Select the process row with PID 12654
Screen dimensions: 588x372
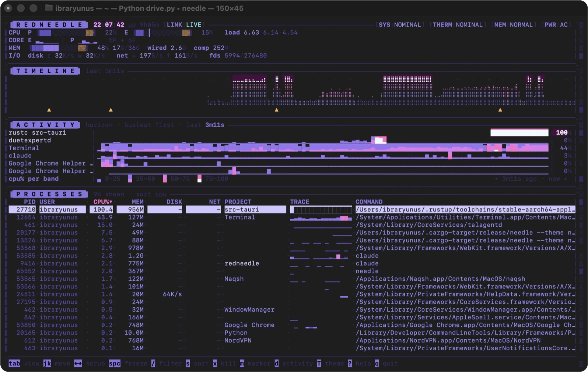pos(292,217)
